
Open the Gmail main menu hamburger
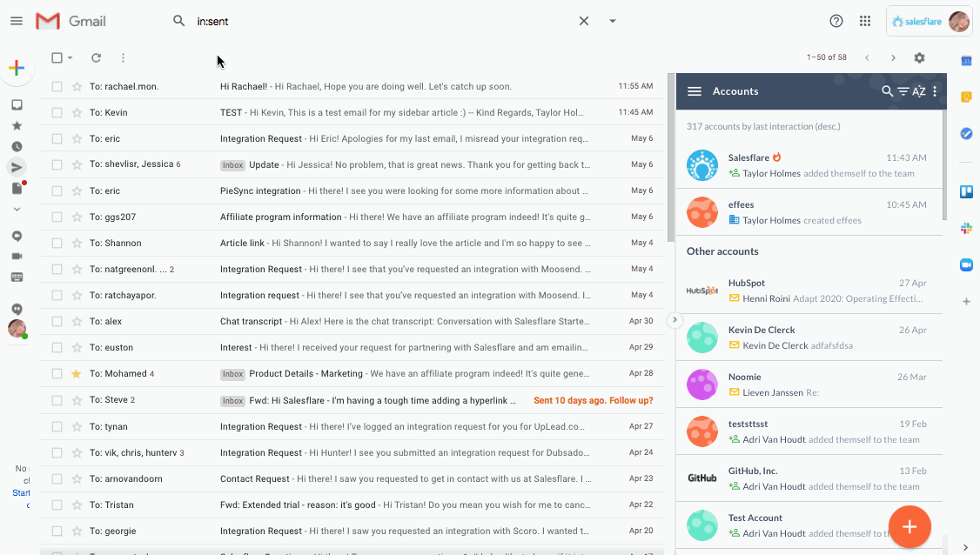(17, 21)
